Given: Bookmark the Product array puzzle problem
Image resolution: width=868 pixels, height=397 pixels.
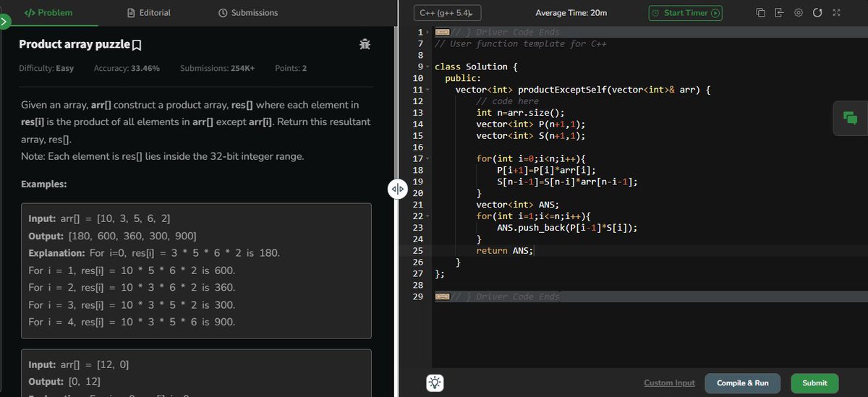Looking at the screenshot, I should [x=136, y=45].
